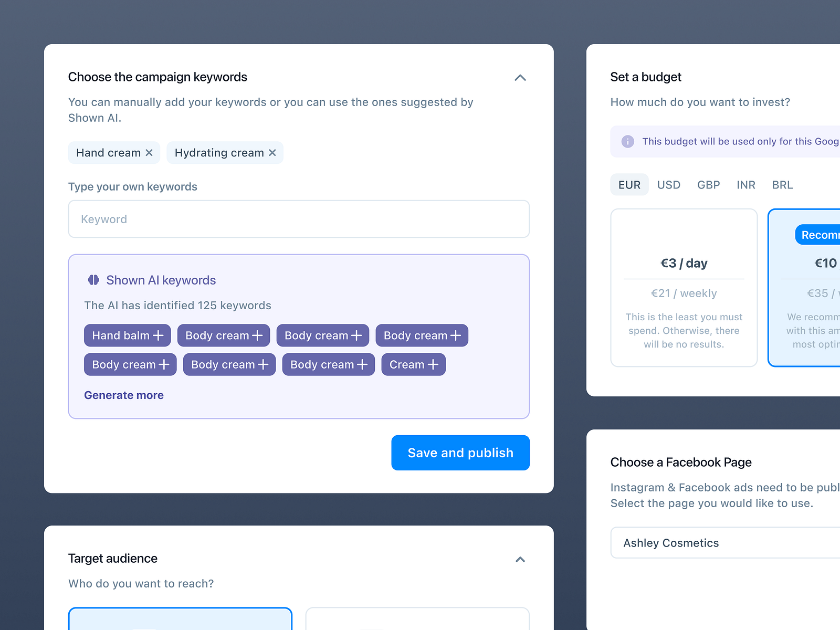
Task: Add "Cream" using its plus icon
Action: coord(432,364)
